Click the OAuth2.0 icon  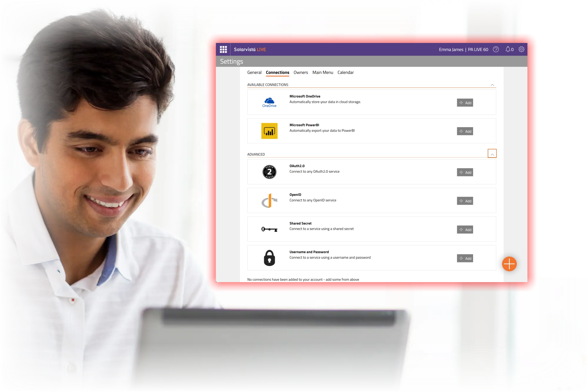269,172
